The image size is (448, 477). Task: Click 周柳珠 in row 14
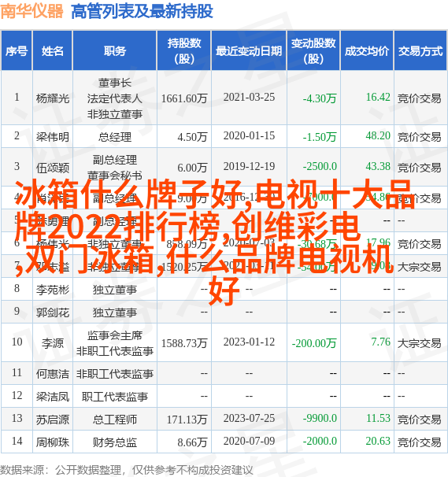[53, 442]
